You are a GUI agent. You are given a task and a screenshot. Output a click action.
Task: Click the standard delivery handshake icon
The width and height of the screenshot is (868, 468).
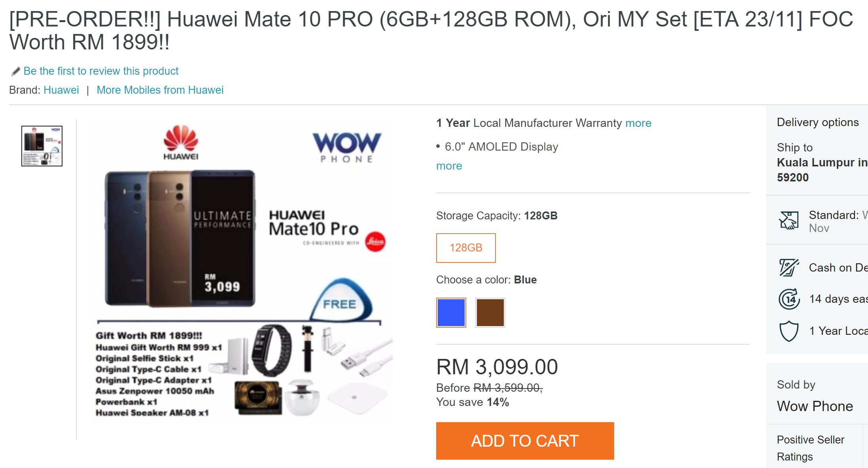click(789, 220)
